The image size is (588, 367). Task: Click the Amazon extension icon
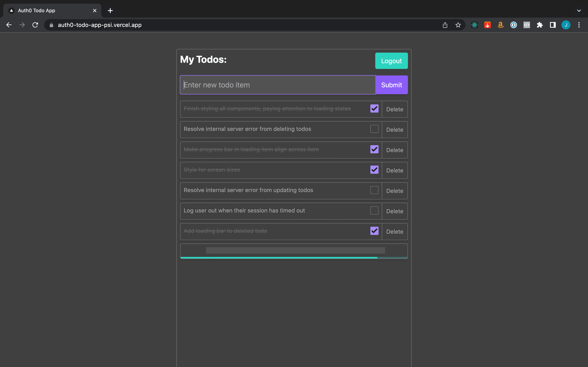(x=501, y=25)
